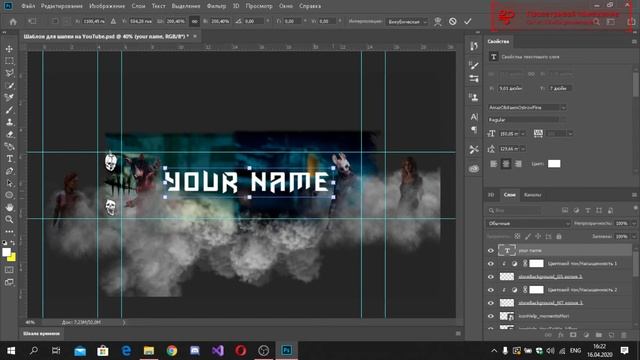
Task: Filter layers by type layers icon
Action: pyautogui.click(x=587, y=210)
